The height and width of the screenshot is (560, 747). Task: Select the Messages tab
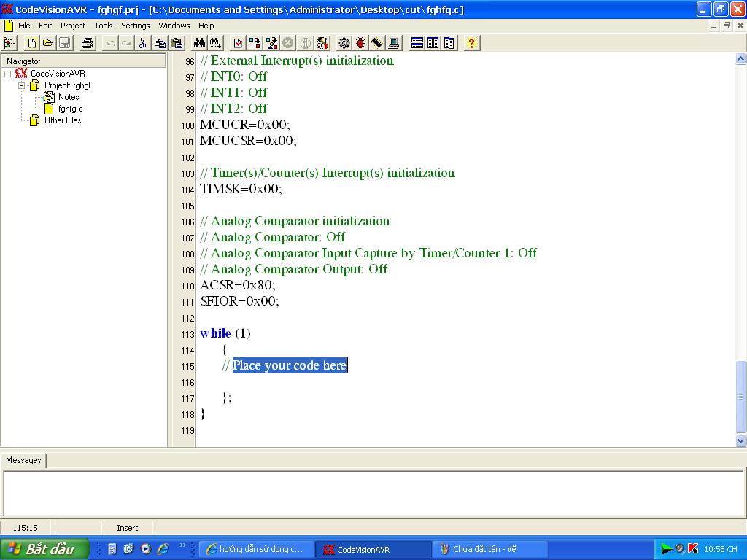tap(23, 460)
